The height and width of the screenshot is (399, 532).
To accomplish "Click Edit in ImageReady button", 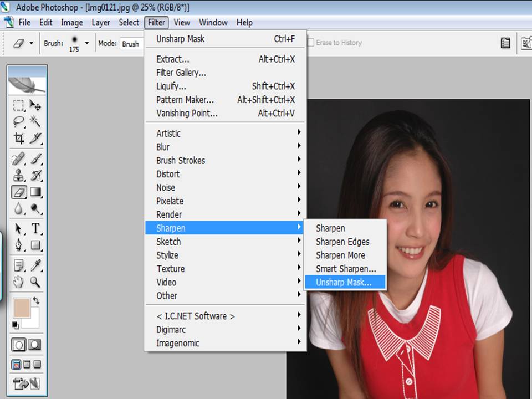I will tap(27, 383).
